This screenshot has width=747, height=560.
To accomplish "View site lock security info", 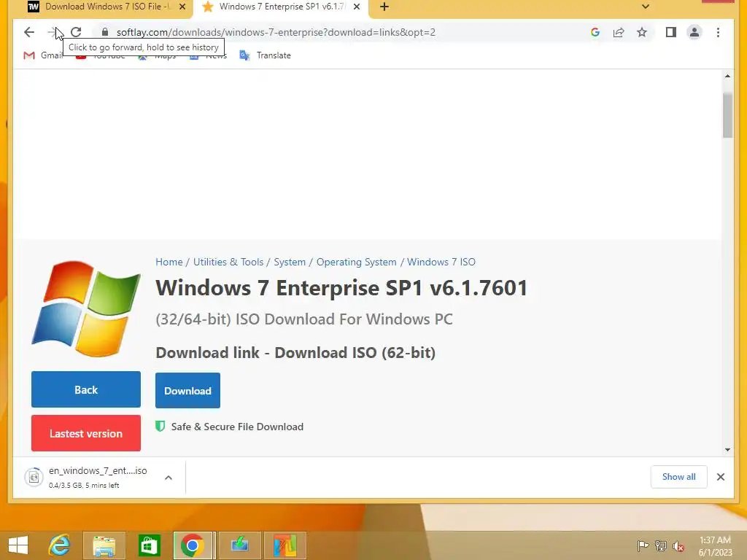I will (x=105, y=32).
